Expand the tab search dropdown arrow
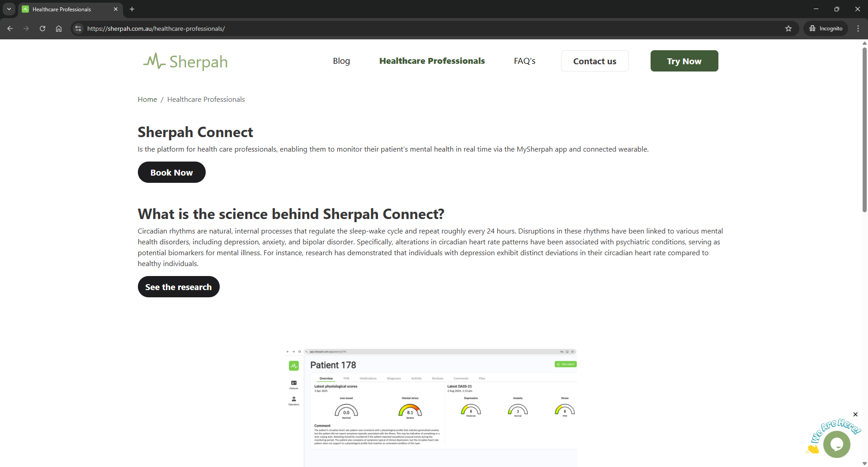 (9, 9)
